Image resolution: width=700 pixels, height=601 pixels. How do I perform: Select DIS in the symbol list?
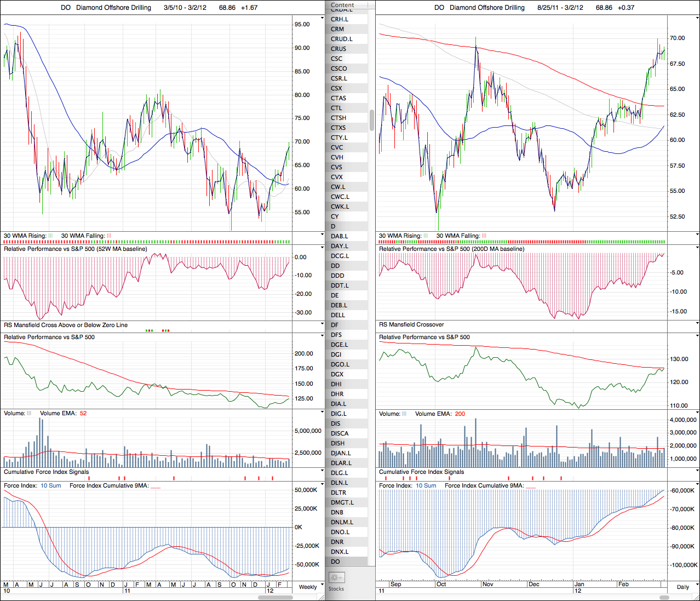tap(336, 423)
